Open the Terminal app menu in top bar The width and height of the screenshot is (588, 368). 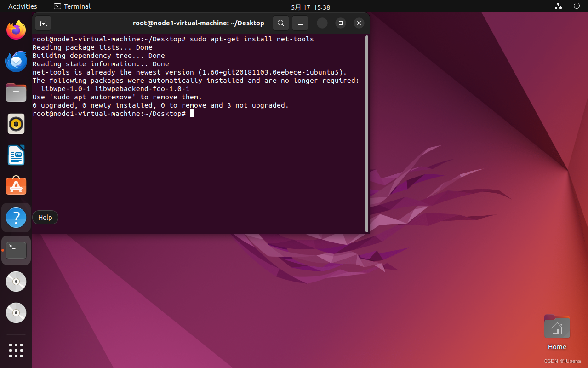coord(72,6)
